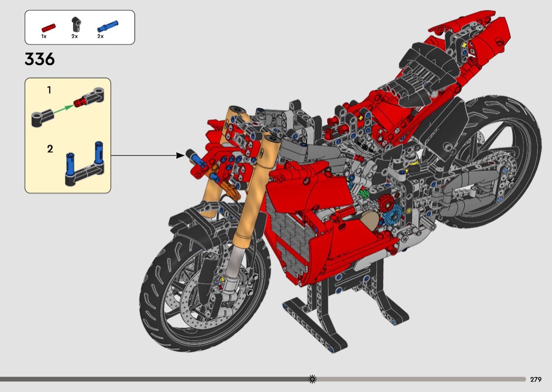Click the small green gear on the engine

(x=362, y=195)
